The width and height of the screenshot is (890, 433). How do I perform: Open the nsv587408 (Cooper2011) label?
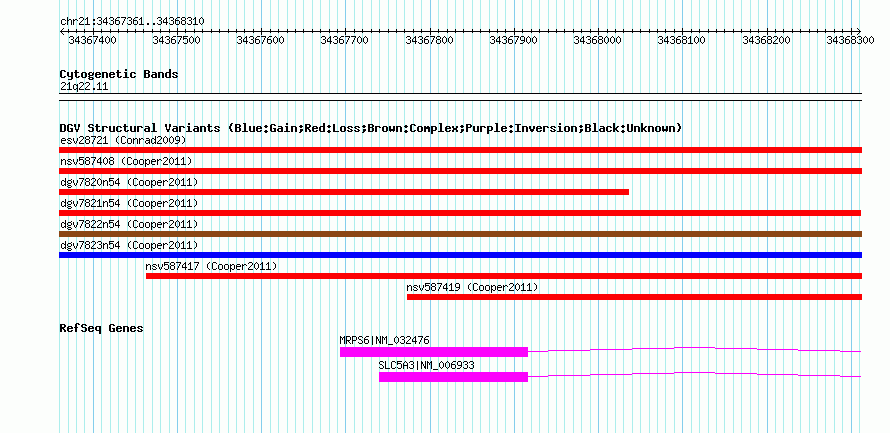126,161
